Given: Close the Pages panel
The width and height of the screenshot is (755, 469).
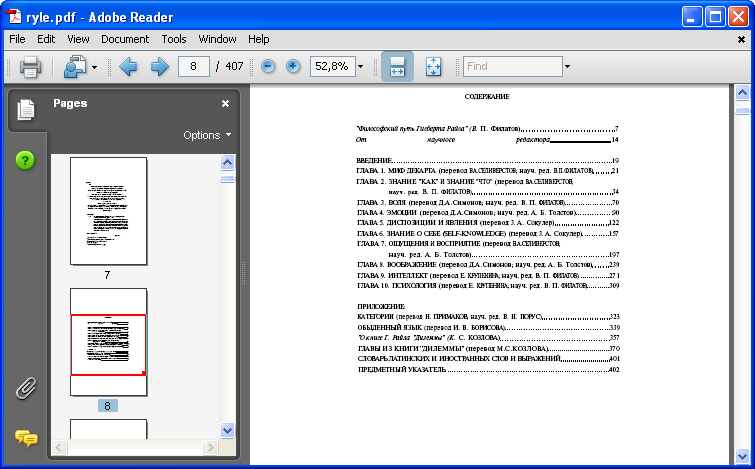Looking at the screenshot, I should pos(226,103).
